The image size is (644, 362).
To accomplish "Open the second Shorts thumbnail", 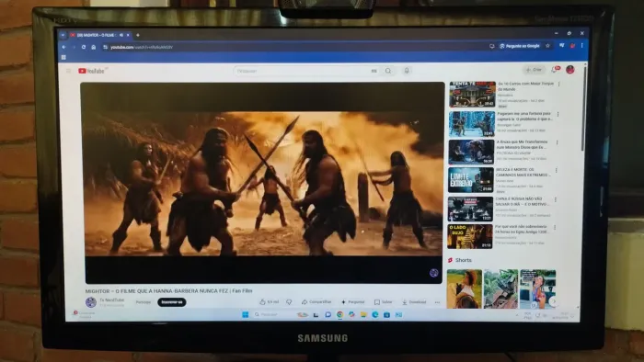I will tap(500, 288).
